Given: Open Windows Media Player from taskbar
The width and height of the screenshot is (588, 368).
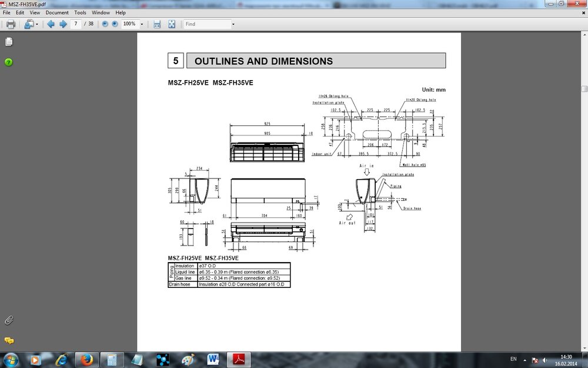Looking at the screenshot, I should [35, 360].
